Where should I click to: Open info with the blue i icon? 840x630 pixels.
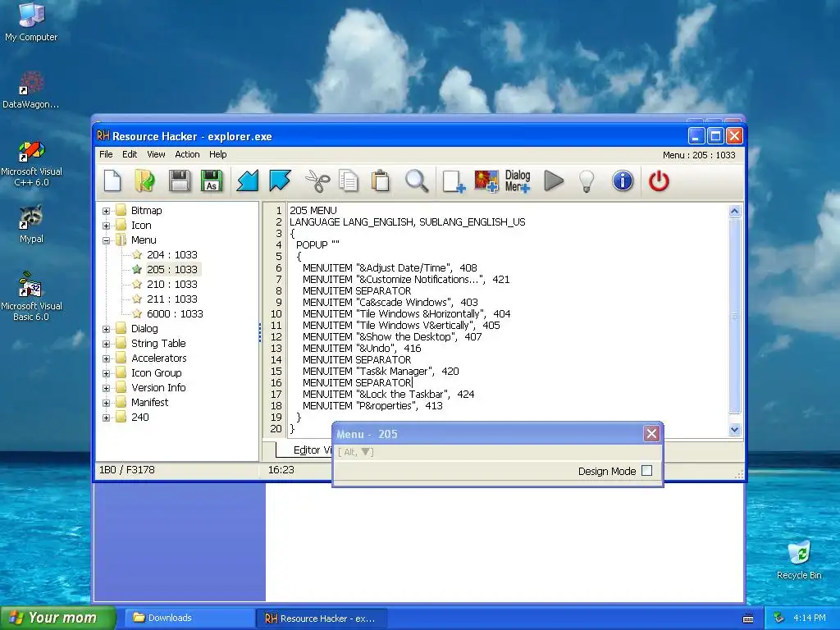pyautogui.click(x=623, y=180)
